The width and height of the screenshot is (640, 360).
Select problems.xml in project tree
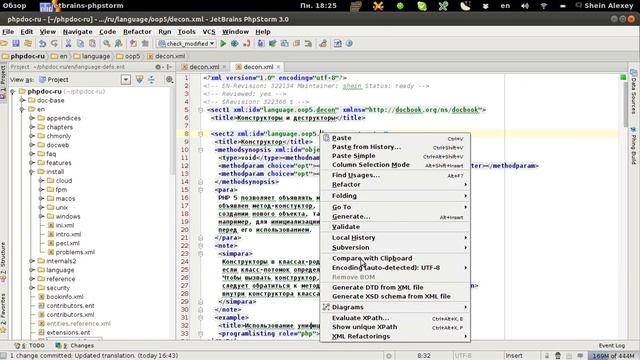coord(71,252)
